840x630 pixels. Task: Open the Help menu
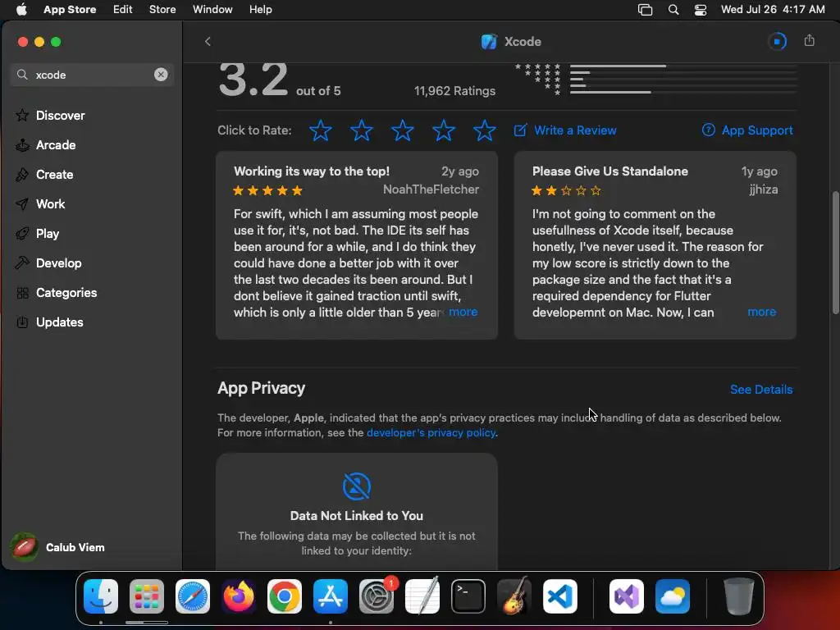point(260,9)
